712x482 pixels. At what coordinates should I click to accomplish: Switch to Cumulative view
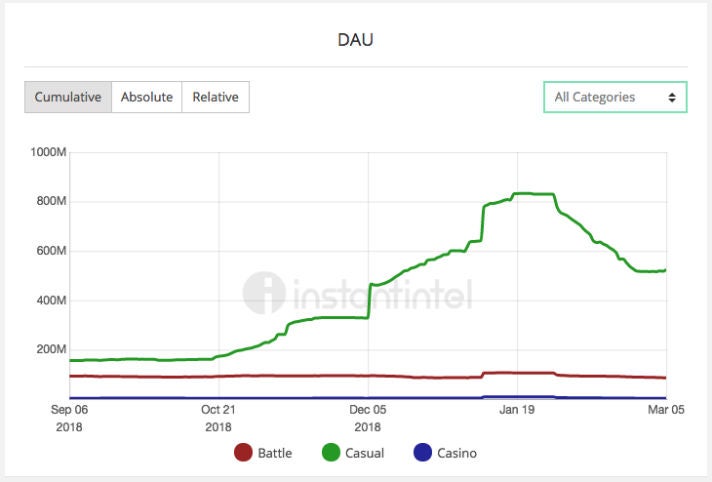[x=68, y=97]
